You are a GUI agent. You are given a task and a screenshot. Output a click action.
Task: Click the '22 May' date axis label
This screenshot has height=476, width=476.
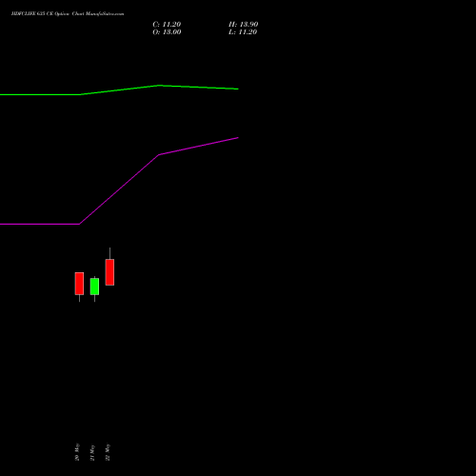(x=108, y=452)
